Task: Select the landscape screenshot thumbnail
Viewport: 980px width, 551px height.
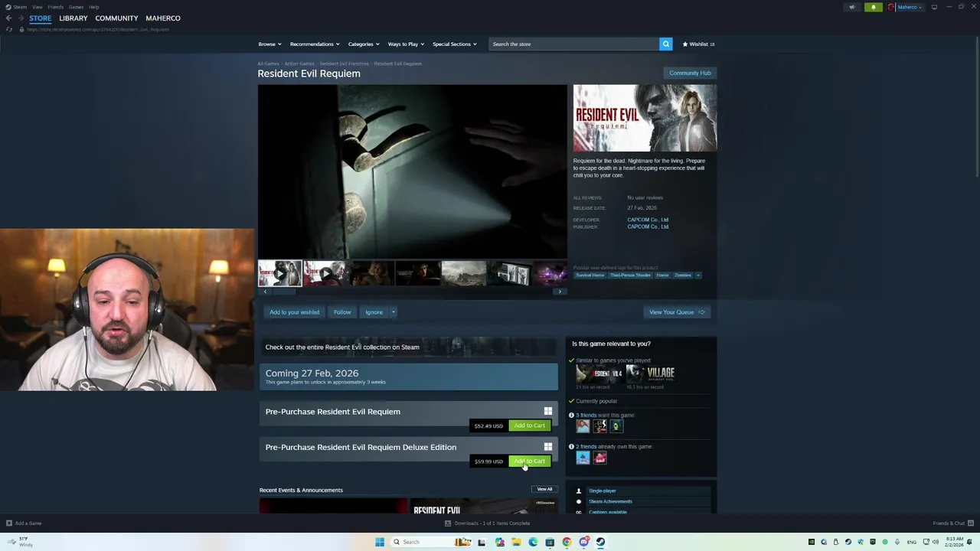Action: [463, 273]
